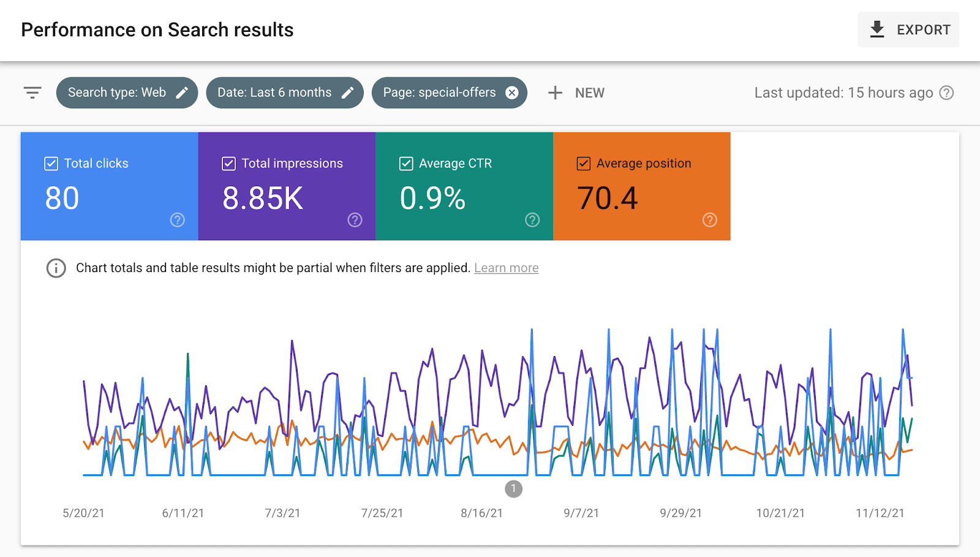Uncheck the Total impressions checkbox
980x557 pixels.
pos(228,164)
